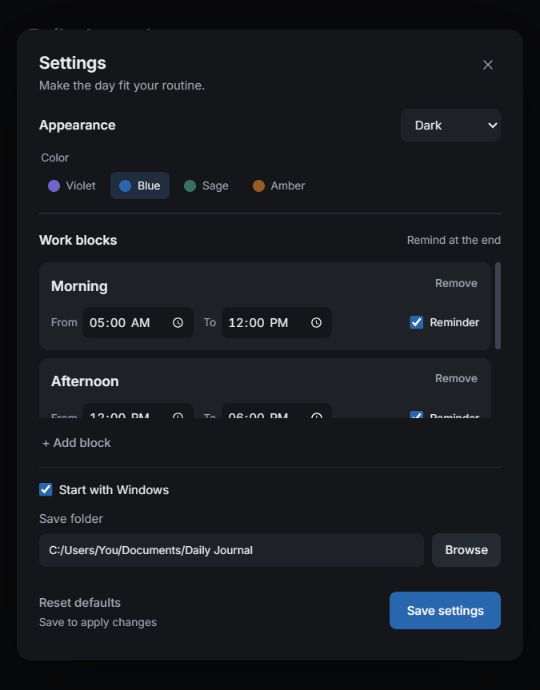Select the Violet color option
The height and width of the screenshot is (690, 540).
click(x=72, y=186)
